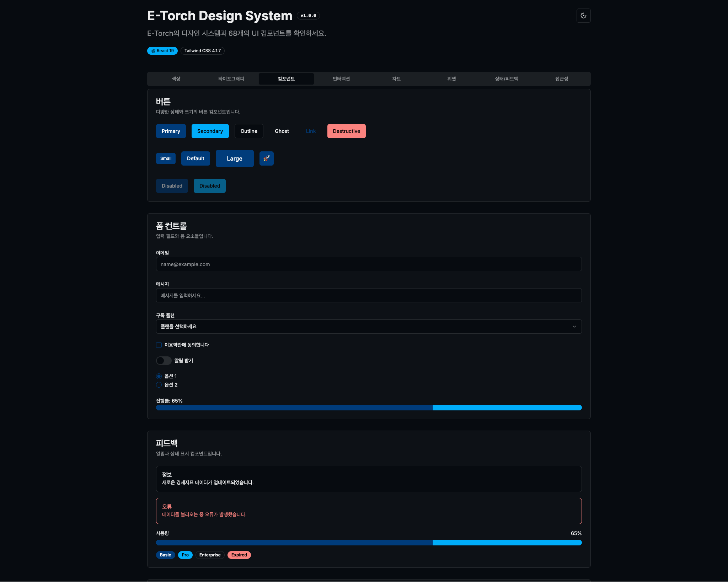Viewport: 728px width, 582px height.
Task: Toggle dark mode moon icon
Action: [x=583, y=16]
